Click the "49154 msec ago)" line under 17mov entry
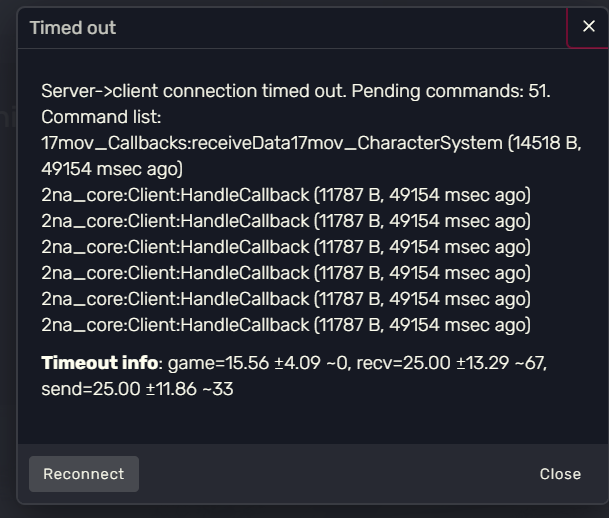This screenshot has height=518, width=609. (x=112, y=169)
